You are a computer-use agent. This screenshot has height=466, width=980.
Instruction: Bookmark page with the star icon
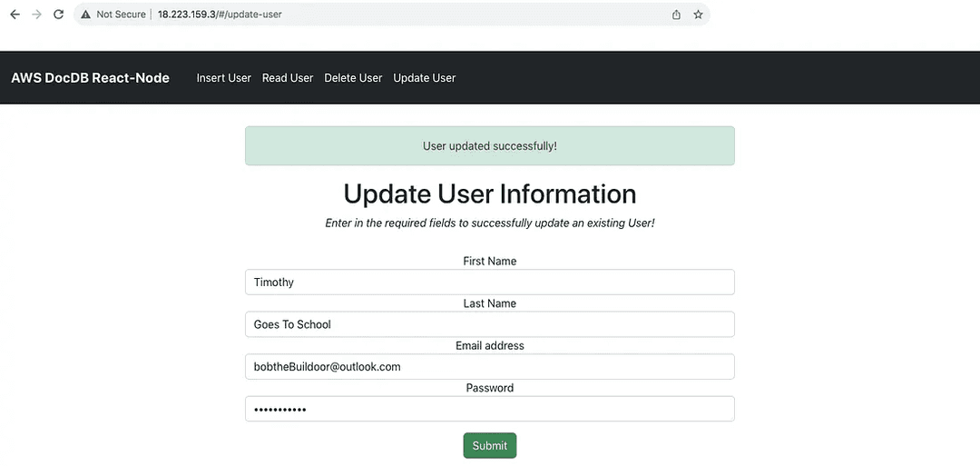coord(698,15)
